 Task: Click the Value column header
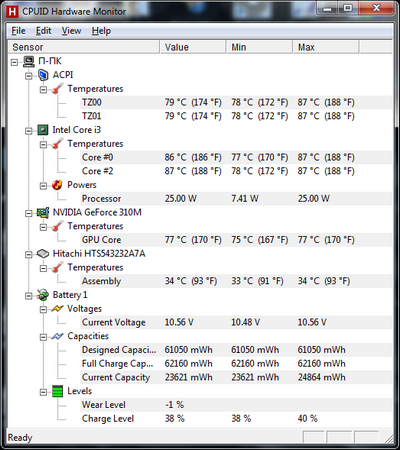click(193, 47)
